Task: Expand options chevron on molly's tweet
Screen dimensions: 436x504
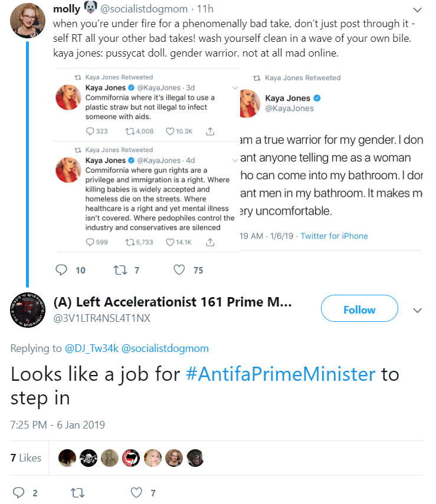Action: coord(417,10)
